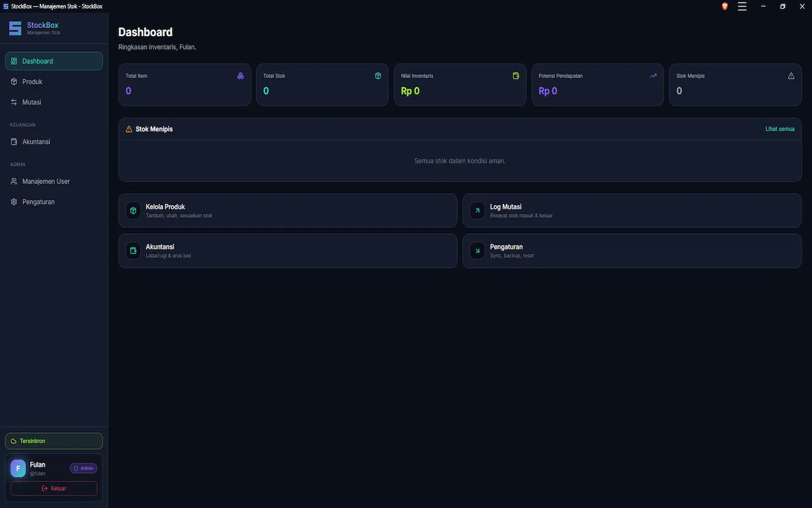This screenshot has width=812, height=508.
Task: Click the Manajemen User people icon
Action: pyautogui.click(x=14, y=181)
